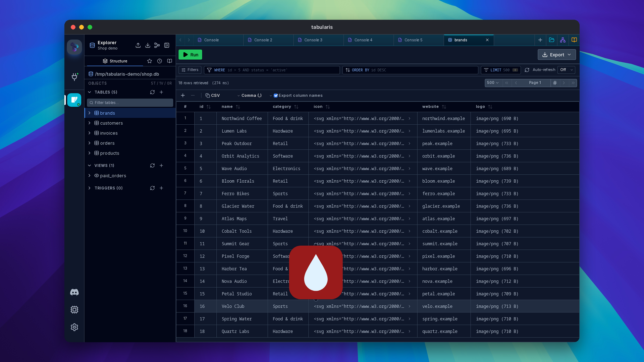This screenshot has height=362, width=644.
Task: Refresh the TABLES list
Action: 152,92
